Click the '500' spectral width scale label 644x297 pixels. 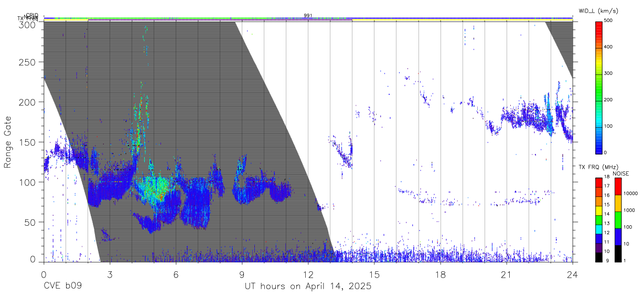click(x=608, y=21)
